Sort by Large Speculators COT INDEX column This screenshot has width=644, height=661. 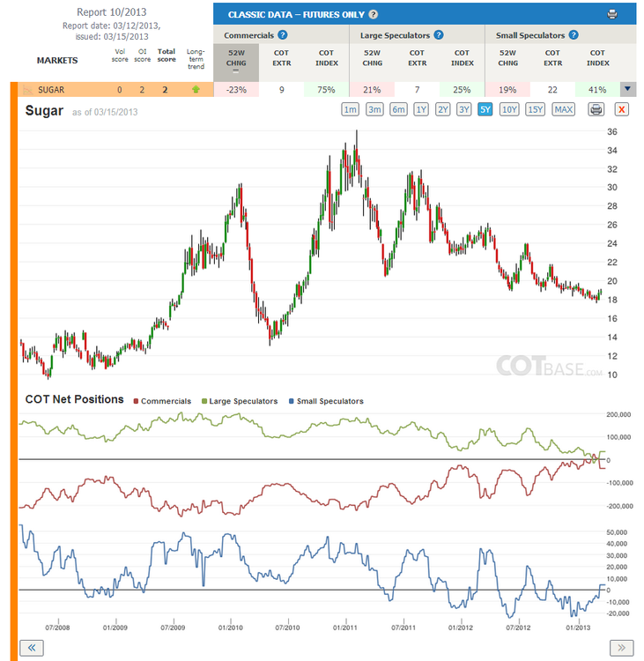[463, 58]
